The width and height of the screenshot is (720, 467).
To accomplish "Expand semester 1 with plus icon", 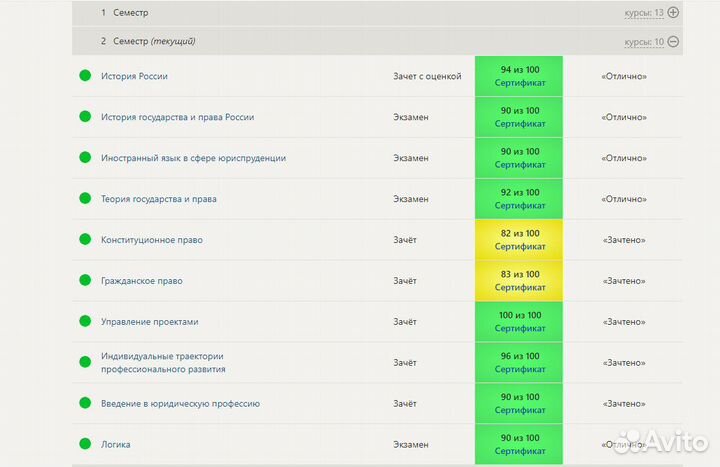I will [673, 13].
